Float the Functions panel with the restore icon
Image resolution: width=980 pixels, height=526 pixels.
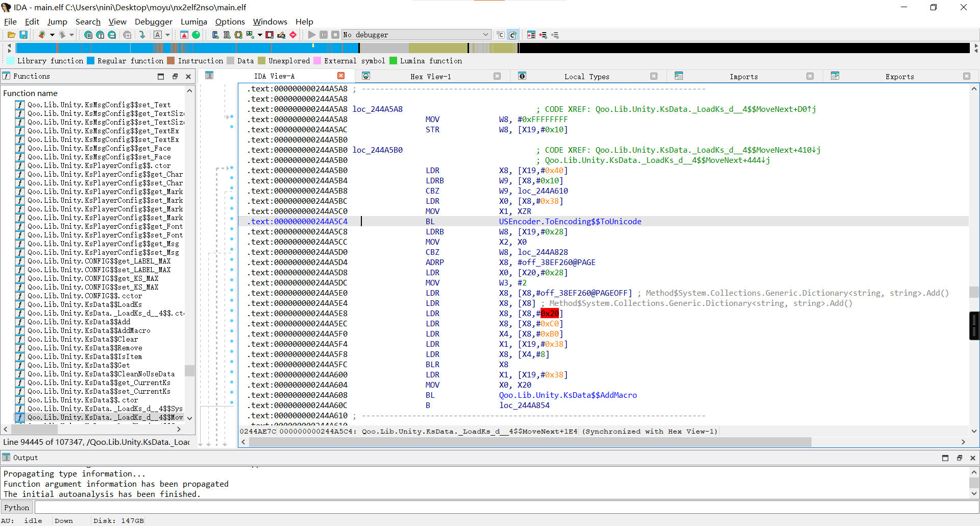[175, 77]
